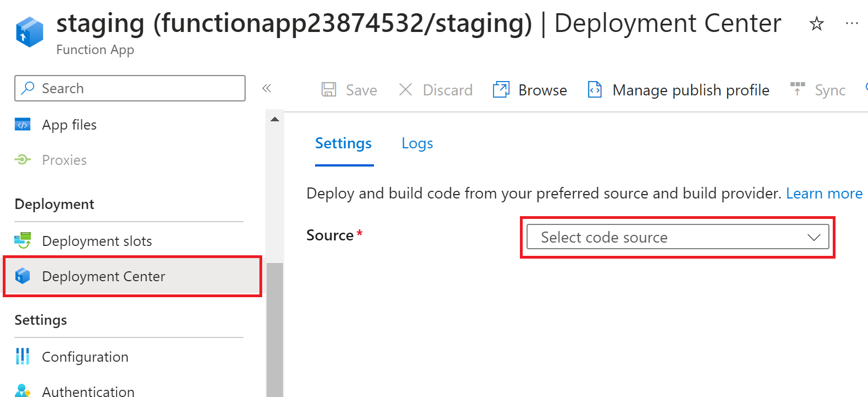868x397 pixels.
Task: Click the Source field label
Action: pyautogui.click(x=330, y=235)
